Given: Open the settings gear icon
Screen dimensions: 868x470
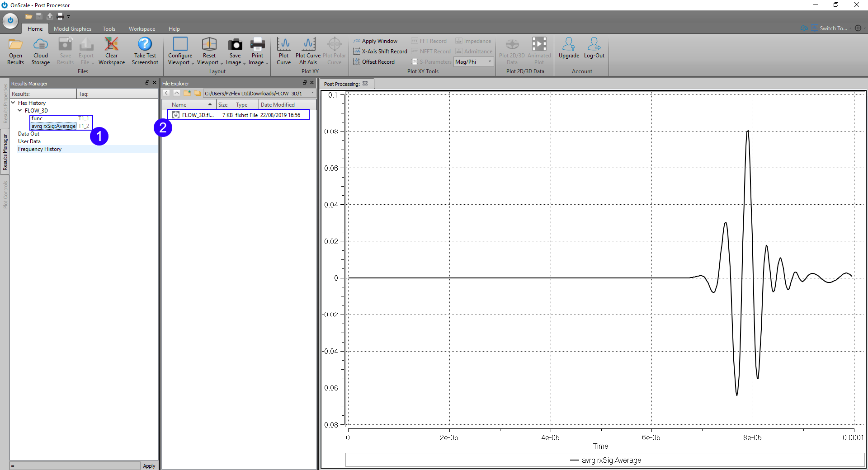Looking at the screenshot, I should (x=858, y=28).
